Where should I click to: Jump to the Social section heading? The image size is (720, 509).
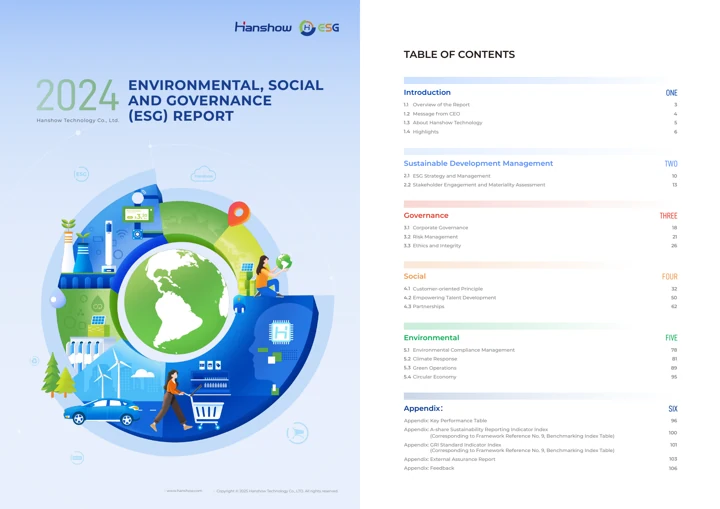point(415,276)
